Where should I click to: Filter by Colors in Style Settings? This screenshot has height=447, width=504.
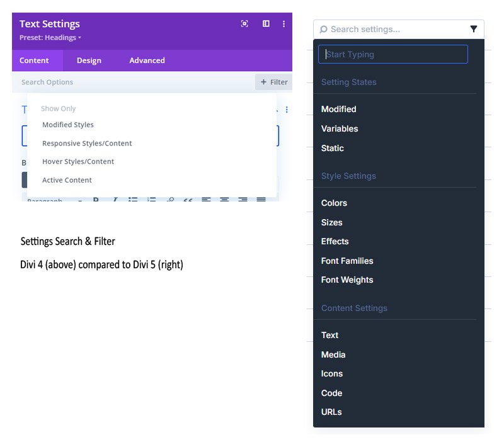click(334, 203)
